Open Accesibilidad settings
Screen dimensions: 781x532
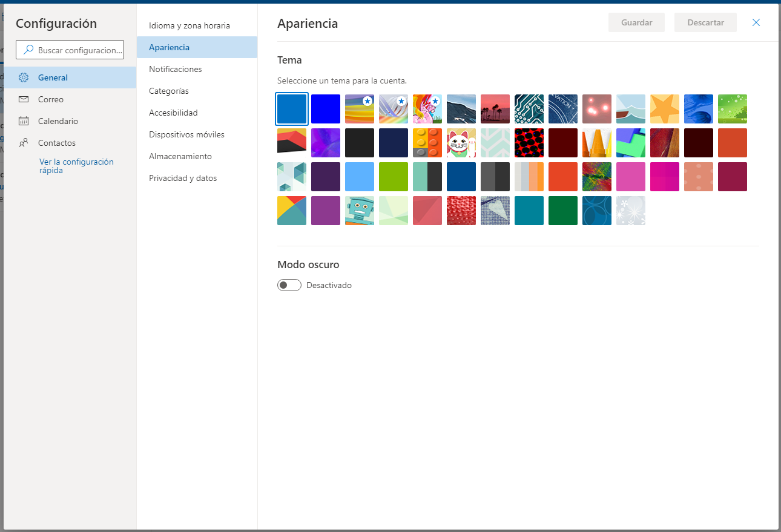coord(197,113)
